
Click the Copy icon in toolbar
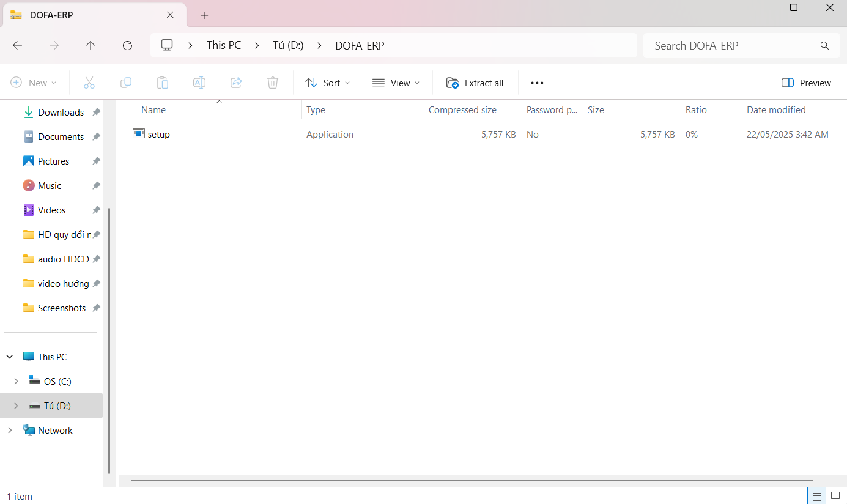[126, 83]
